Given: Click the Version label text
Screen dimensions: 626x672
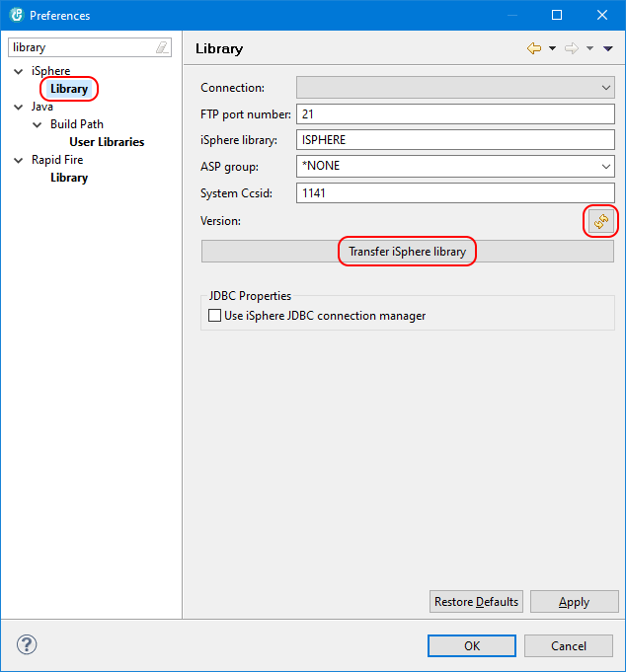Looking at the screenshot, I should [220, 221].
